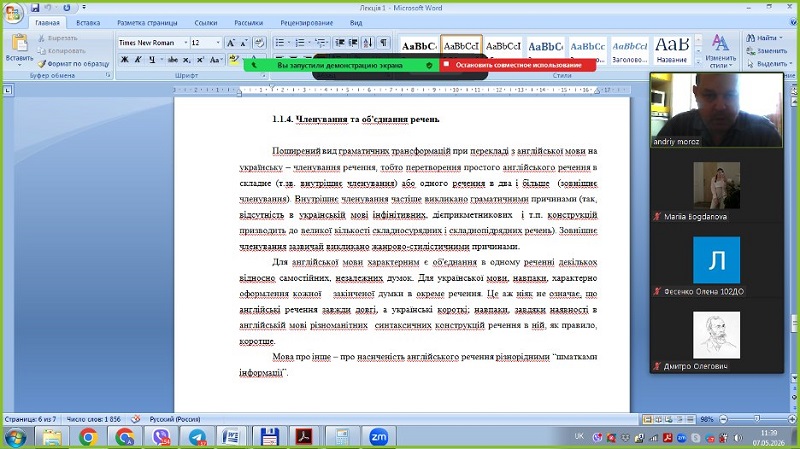Image resolution: width=800 pixels, height=449 pixels.
Task: Expand the Найти dropdown arrow
Action: click(781, 38)
